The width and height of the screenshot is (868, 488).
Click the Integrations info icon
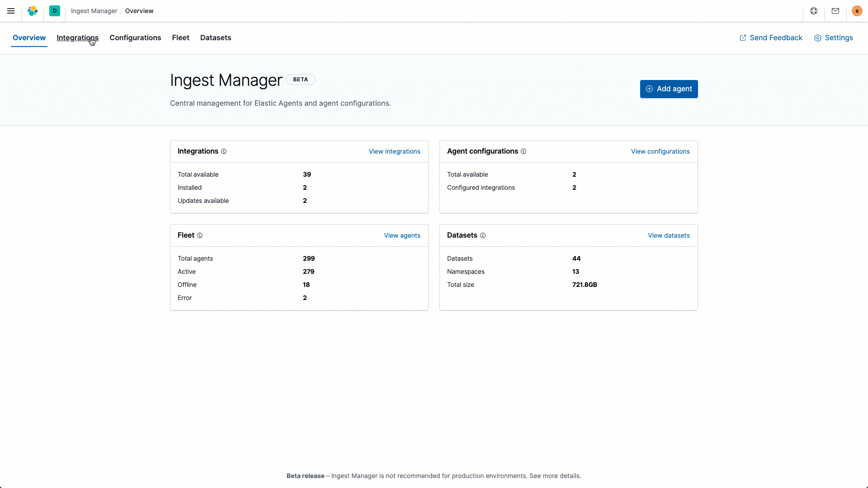point(224,152)
